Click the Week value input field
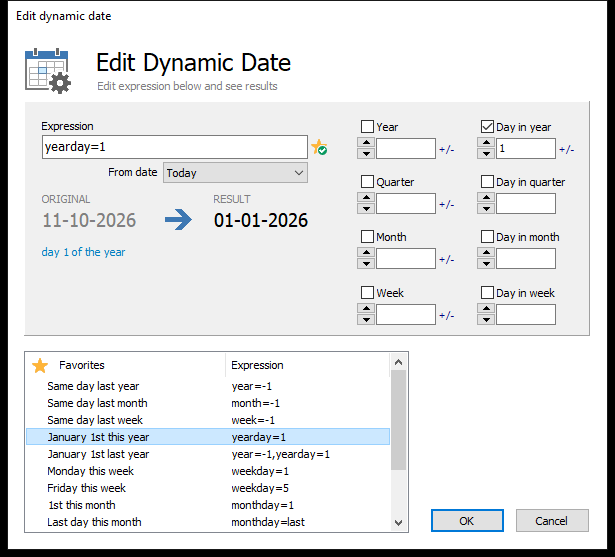Image resolution: width=615 pixels, height=557 pixels. 406,314
